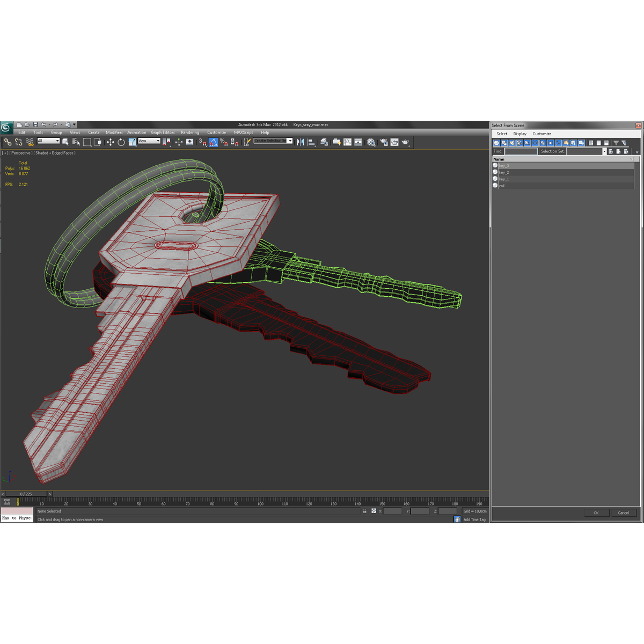This screenshot has width=644, height=644.
Task: Open the Curve Editor icon
Action: pyautogui.click(x=348, y=142)
